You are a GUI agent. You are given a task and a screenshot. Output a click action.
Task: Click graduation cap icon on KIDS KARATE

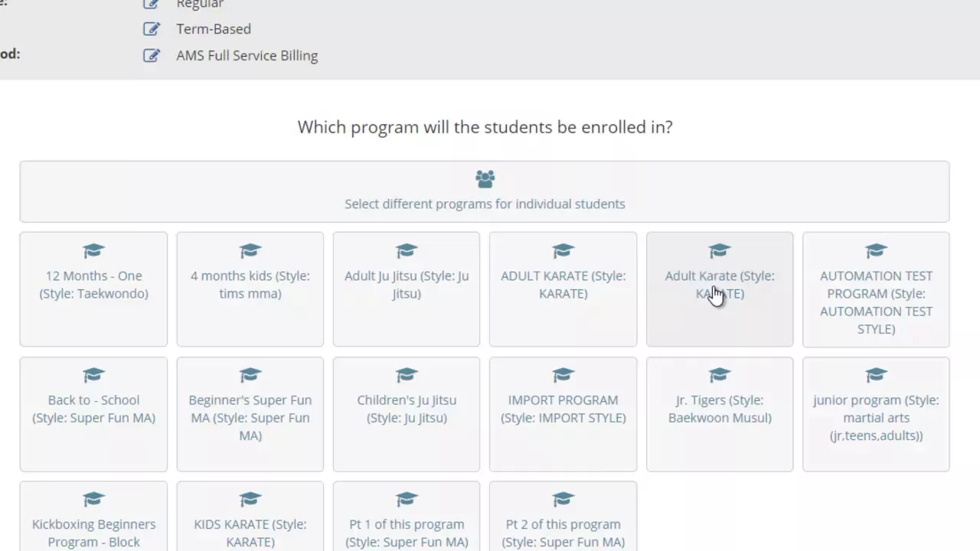250,500
